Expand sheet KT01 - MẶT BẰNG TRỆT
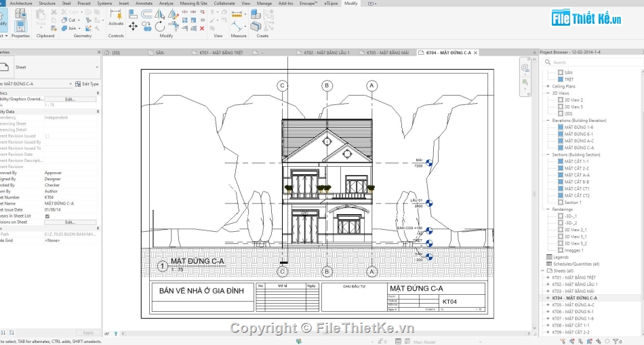This screenshot has width=644, height=345. (548, 278)
